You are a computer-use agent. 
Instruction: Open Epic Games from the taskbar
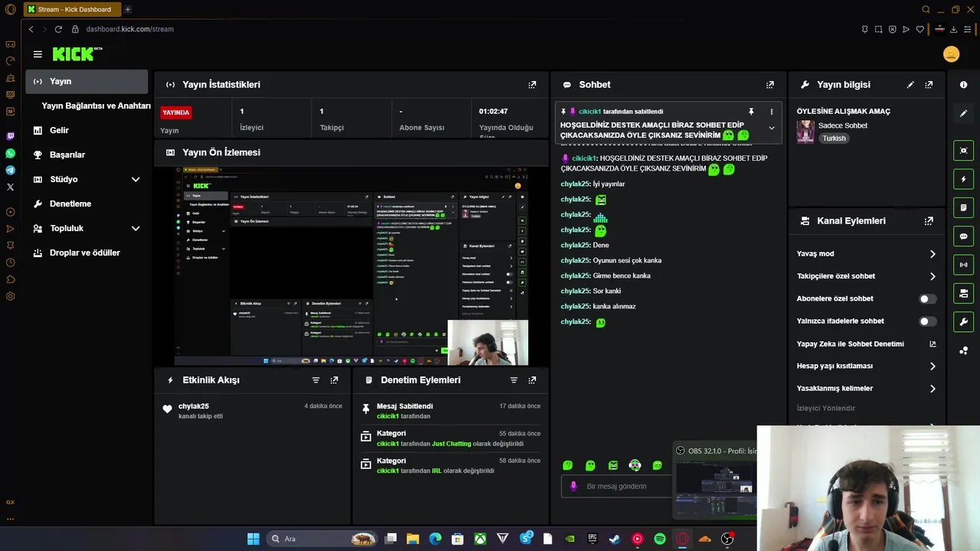[x=593, y=539]
